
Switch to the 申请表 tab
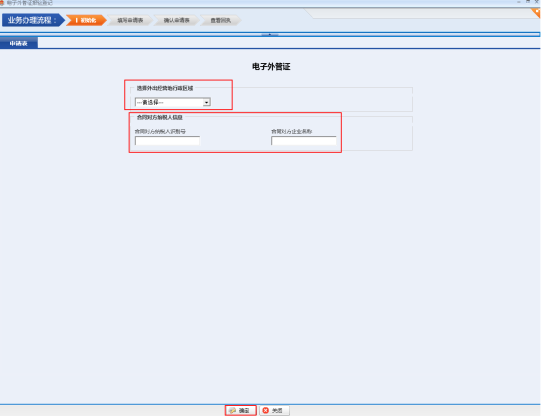[19, 43]
